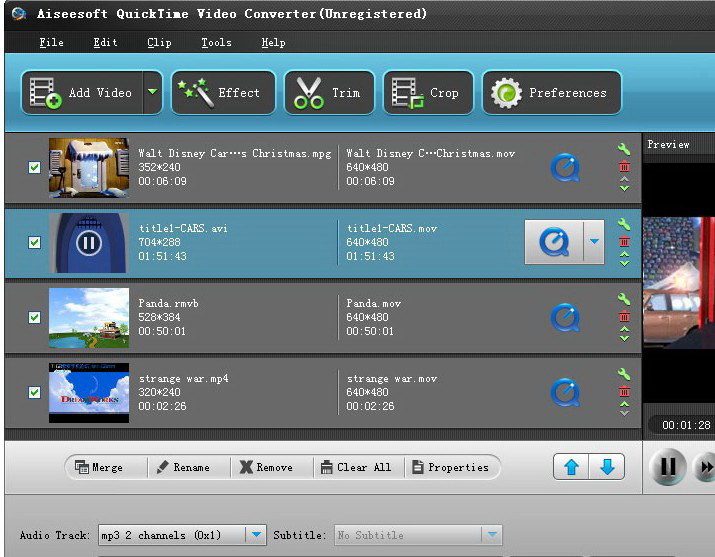Open the File menu
Image resolution: width=715 pixels, height=557 pixels.
pos(51,42)
